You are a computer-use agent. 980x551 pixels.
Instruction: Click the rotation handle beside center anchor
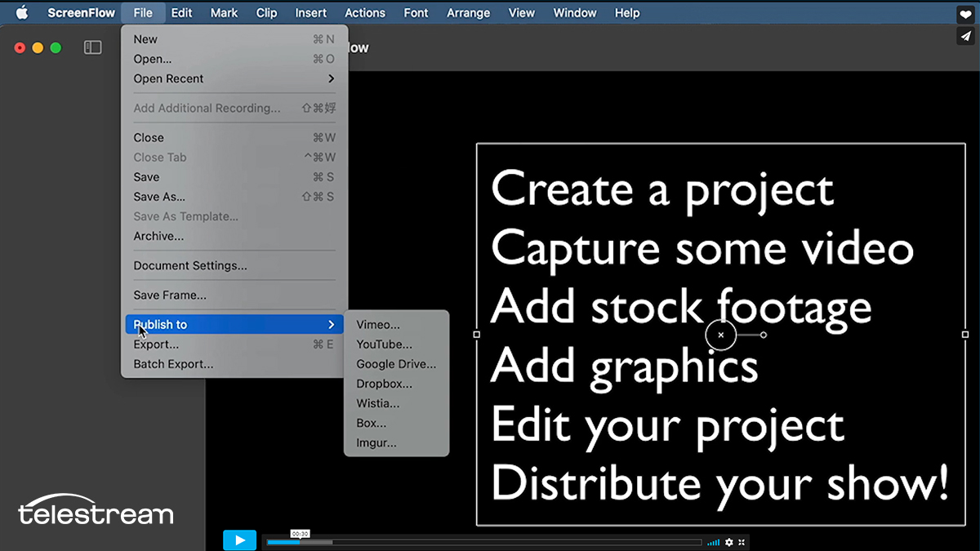point(764,335)
